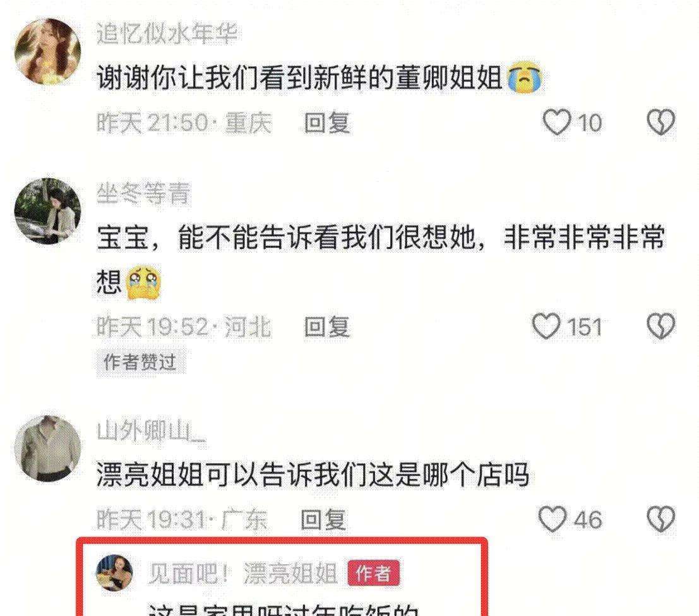Open 山外卿山's profile avatar
The width and height of the screenshot is (699, 616).
(x=48, y=449)
